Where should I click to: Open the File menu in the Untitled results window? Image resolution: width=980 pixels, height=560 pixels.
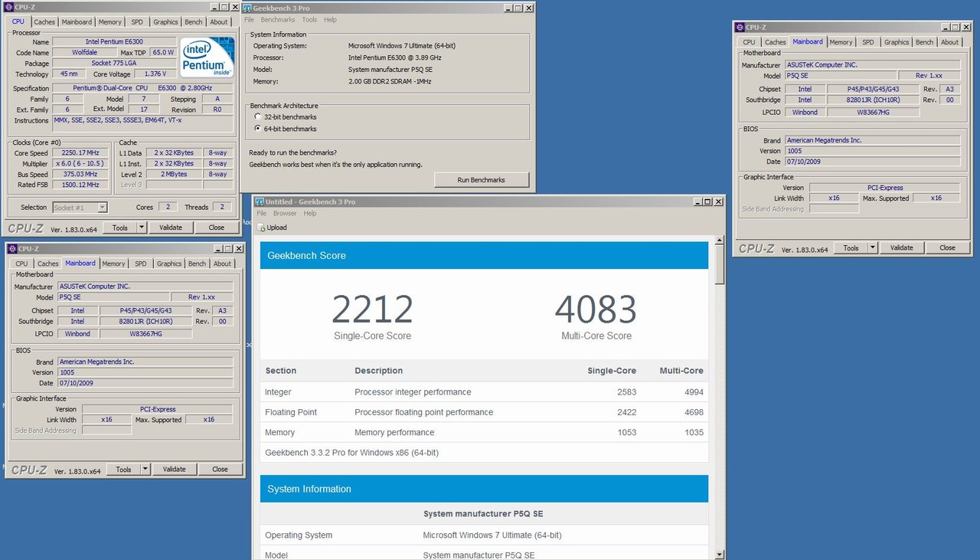262,214
